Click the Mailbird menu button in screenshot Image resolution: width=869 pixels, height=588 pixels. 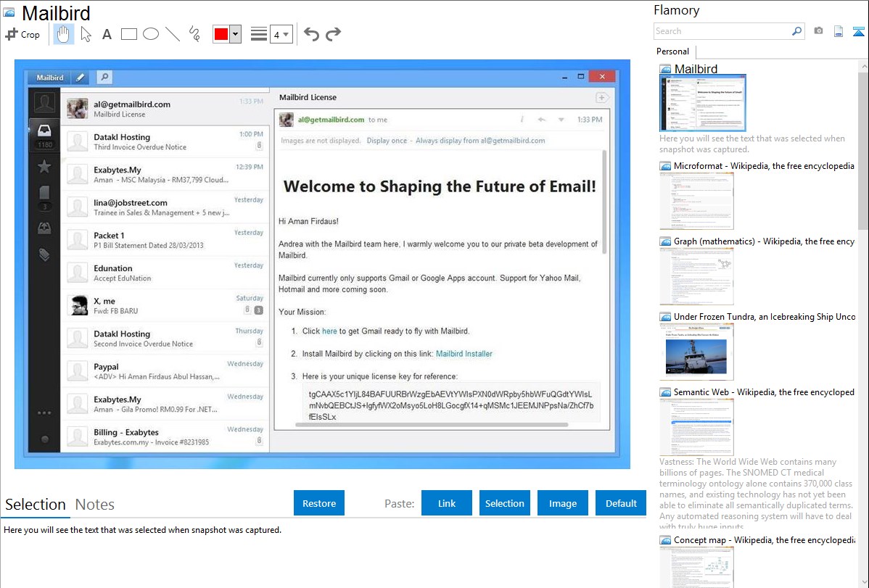(x=50, y=78)
